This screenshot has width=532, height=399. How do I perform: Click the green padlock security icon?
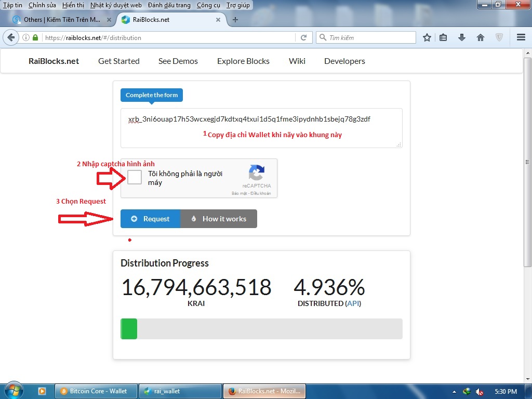pos(35,37)
